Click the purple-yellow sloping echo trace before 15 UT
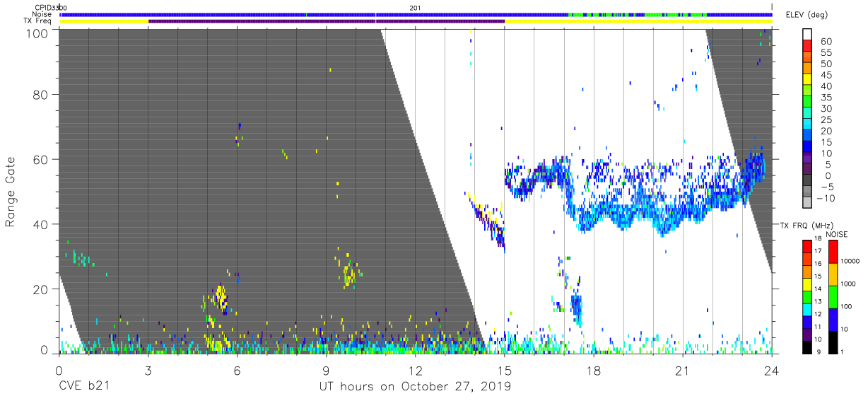 pyautogui.click(x=486, y=222)
